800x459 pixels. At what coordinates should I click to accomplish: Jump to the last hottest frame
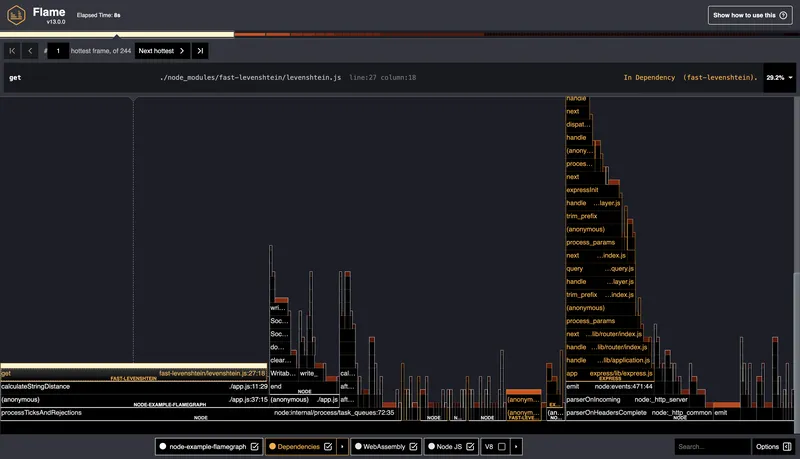200,50
